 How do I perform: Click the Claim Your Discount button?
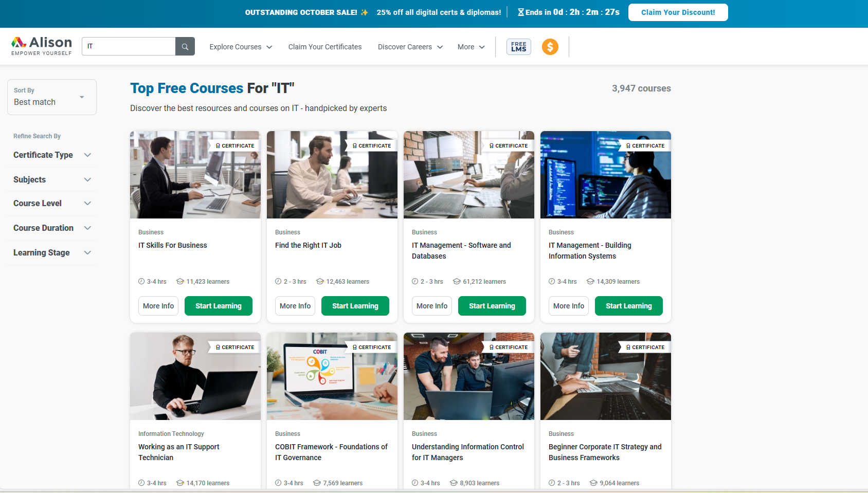pos(678,12)
